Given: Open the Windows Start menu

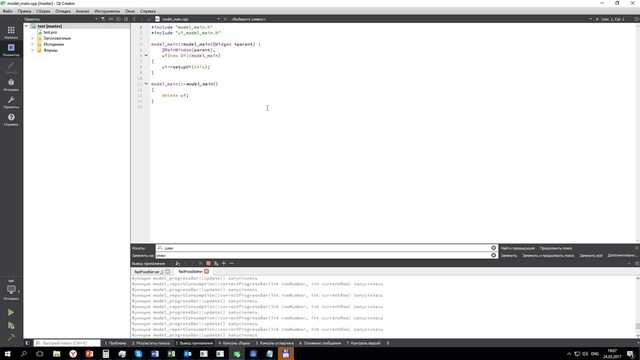Looking at the screenshot, I should pos(7,353).
